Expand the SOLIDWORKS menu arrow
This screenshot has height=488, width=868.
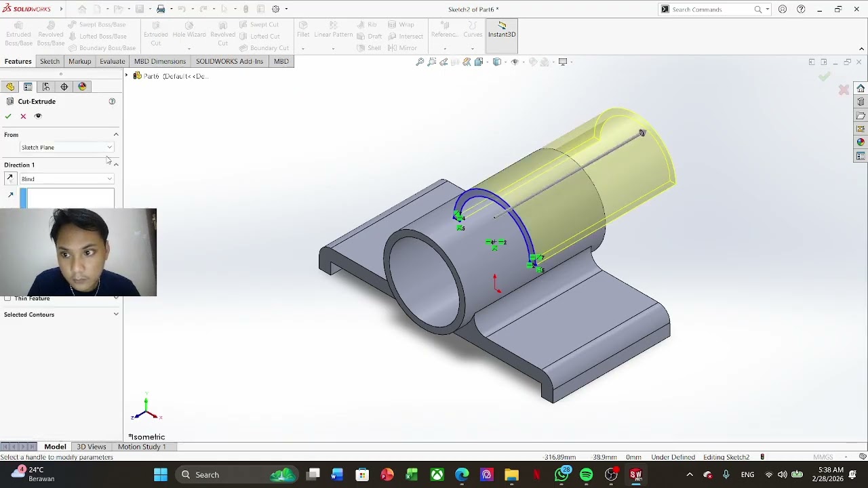tap(61, 9)
